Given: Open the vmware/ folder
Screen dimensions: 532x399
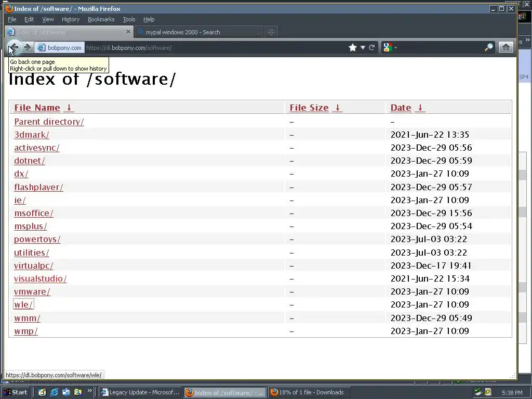Looking at the screenshot, I should tap(32, 291).
